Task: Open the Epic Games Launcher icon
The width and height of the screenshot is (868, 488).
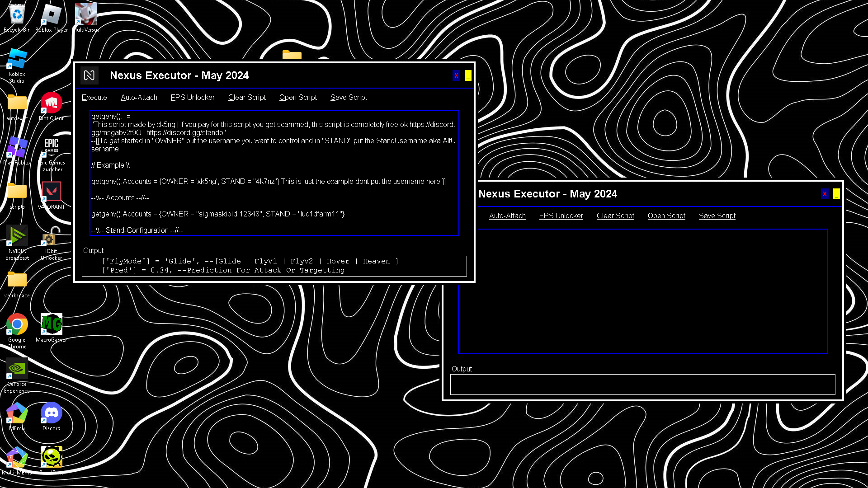Action: (x=51, y=148)
